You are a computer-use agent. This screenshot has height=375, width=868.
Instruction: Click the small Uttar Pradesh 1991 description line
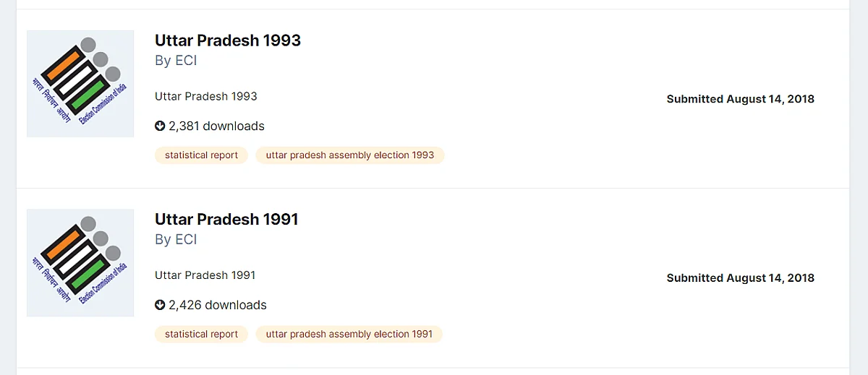point(205,275)
